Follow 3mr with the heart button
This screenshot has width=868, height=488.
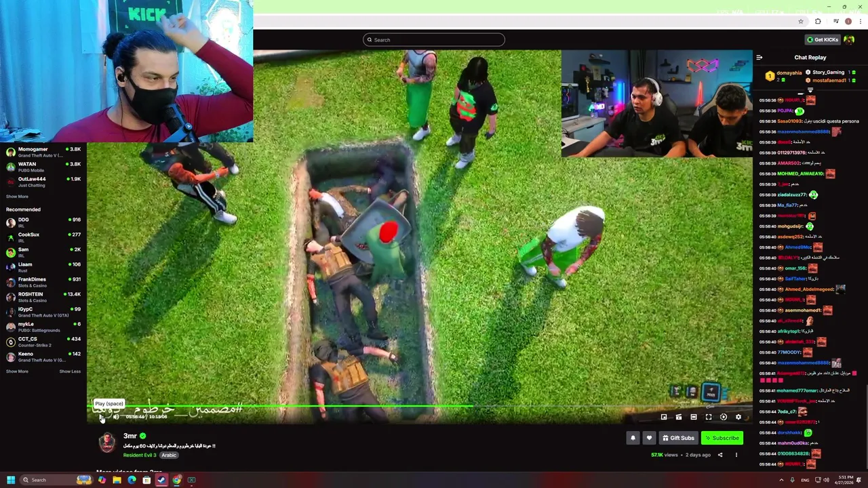coord(649,438)
